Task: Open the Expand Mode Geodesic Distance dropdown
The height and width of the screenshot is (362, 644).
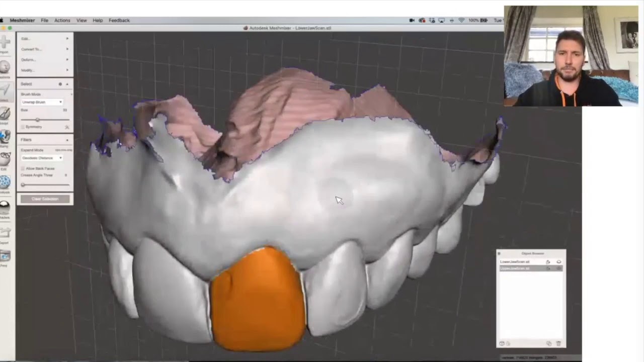Action: point(42,158)
